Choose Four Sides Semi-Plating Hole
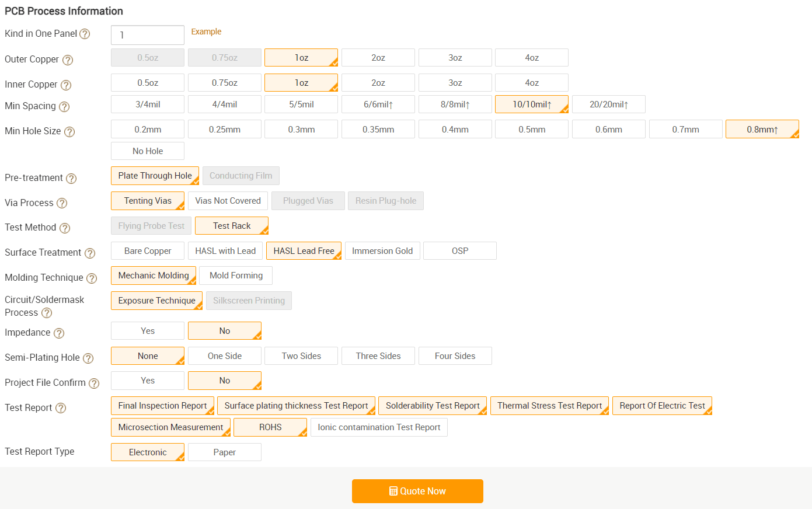 pyautogui.click(x=455, y=356)
